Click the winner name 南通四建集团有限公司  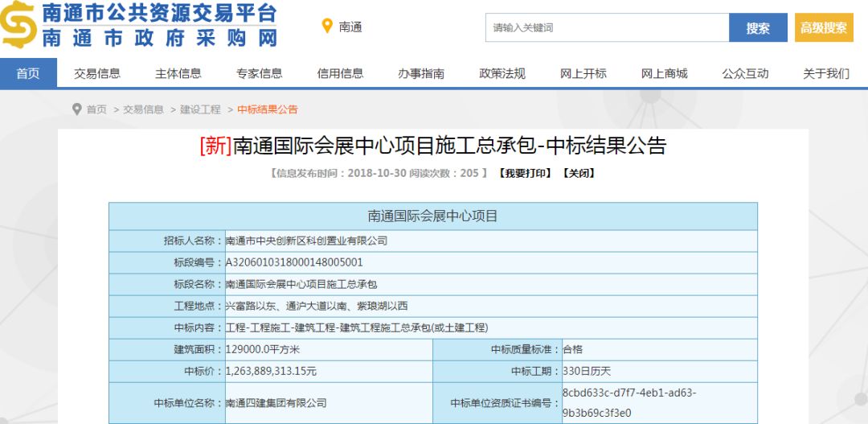coord(276,403)
